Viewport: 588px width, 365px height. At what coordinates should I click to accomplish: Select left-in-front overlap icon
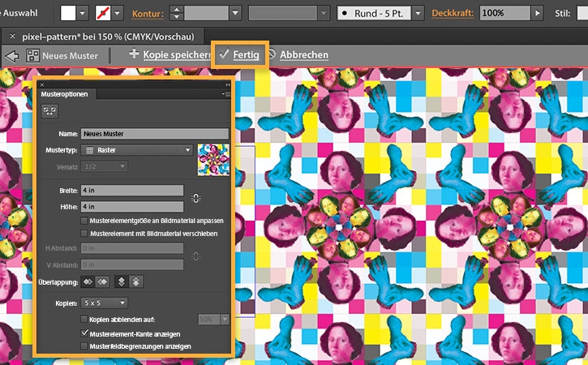tap(88, 281)
